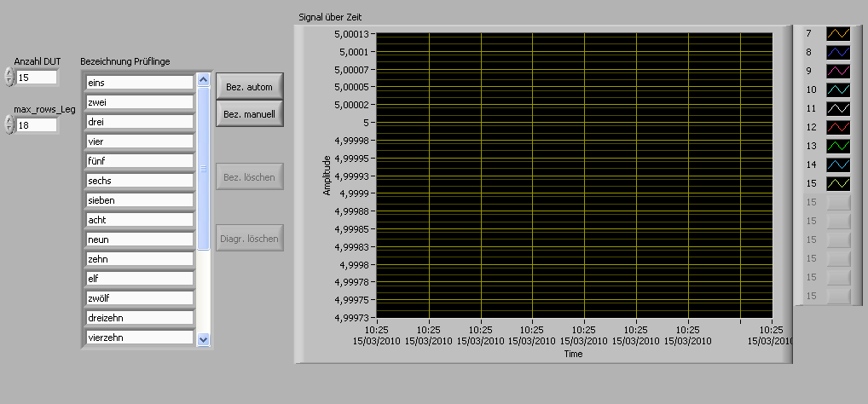The width and height of the screenshot is (868, 404).
Task: Click the Bez. löschen button
Action: 249,176
